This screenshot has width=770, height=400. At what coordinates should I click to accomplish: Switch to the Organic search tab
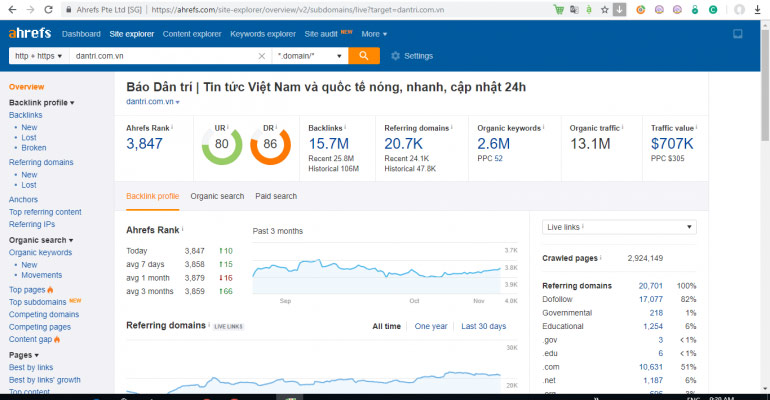tap(217, 196)
